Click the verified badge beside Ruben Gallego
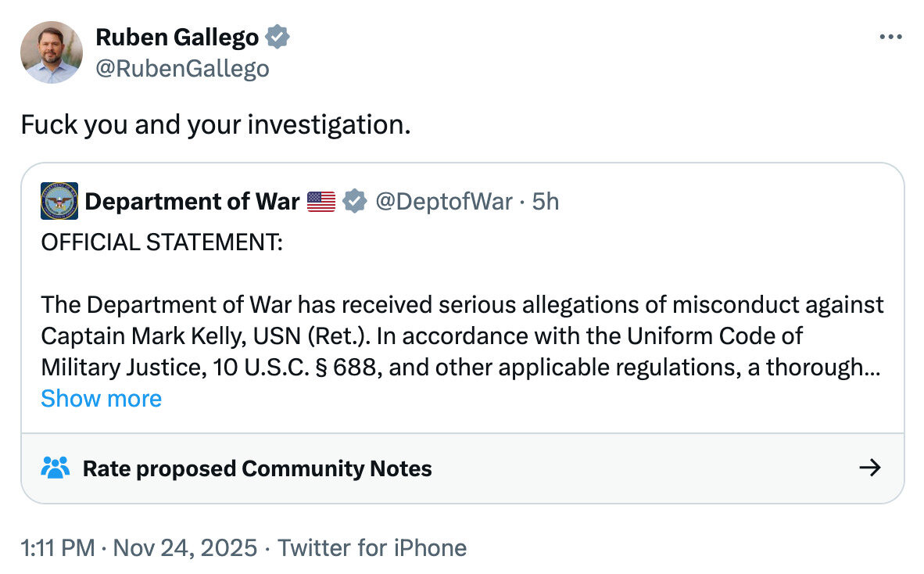The height and width of the screenshot is (574, 924). pos(278,37)
